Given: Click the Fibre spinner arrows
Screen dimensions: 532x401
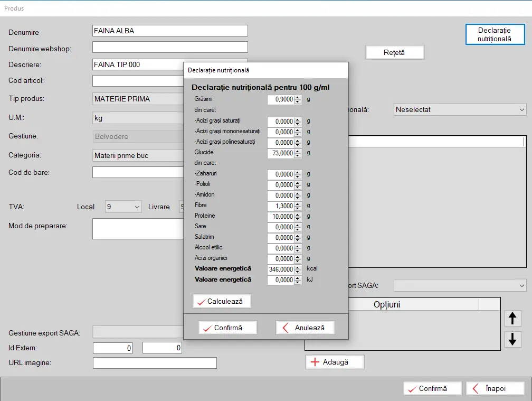Looking at the screenshot, I should 298,206.
